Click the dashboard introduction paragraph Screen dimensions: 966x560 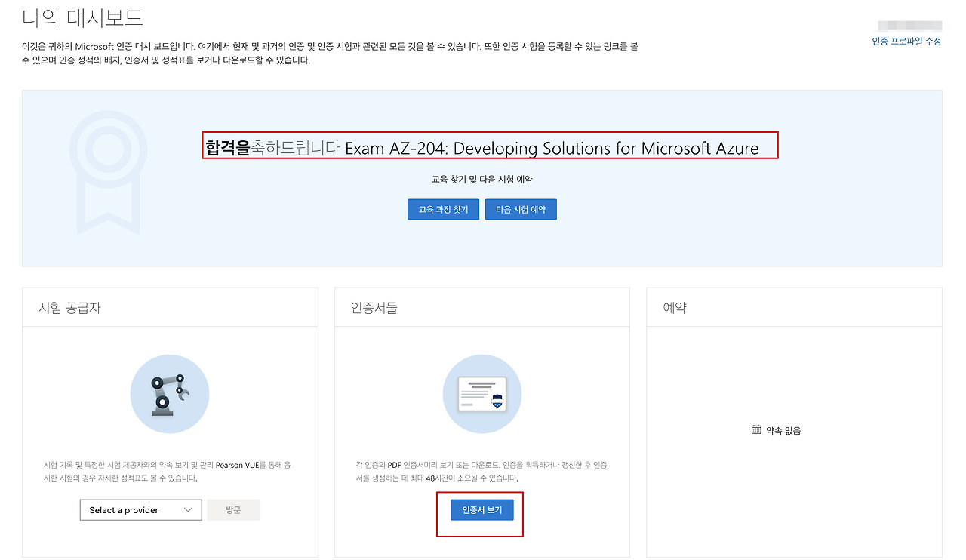coord(330,54)
